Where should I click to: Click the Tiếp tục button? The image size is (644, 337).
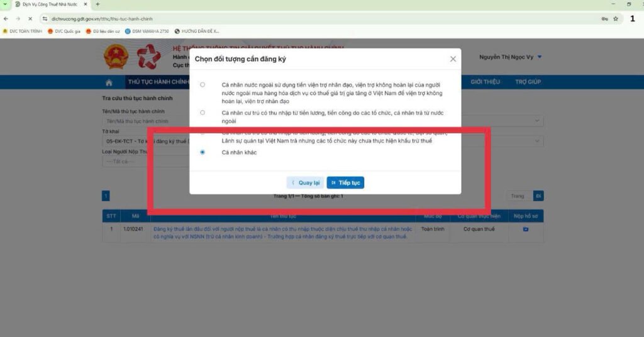(345, 183)
